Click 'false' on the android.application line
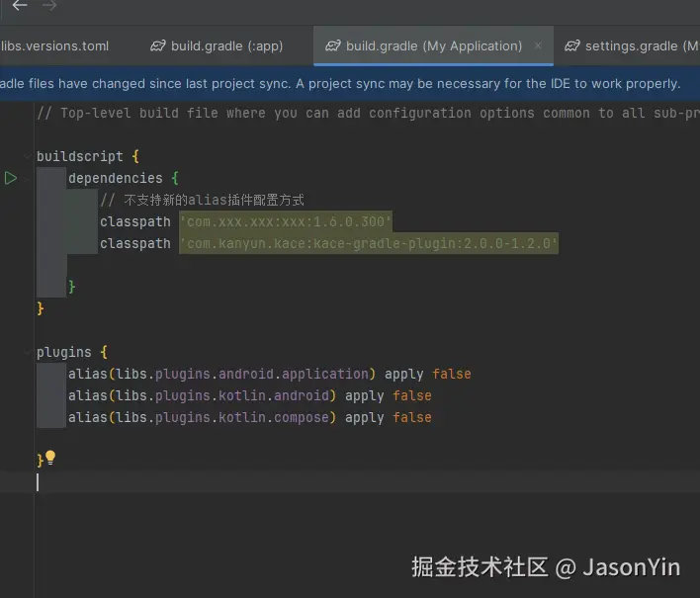This screenshot has width=700, height=598. [x=451, y=374]
